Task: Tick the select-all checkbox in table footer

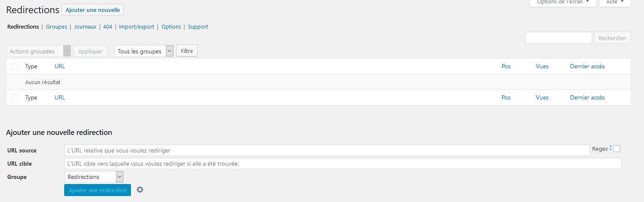Action: coord(15,97)
